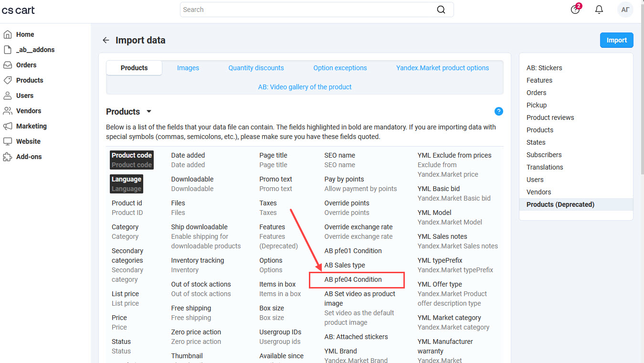Open the Quantity discounts tab
Viewport: 644px width, 363px height.
256,68
